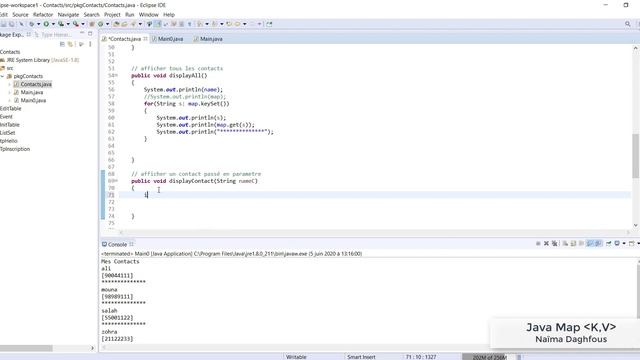Open the Window menu
Screen dimensions: 640x360
click(149, 15)
